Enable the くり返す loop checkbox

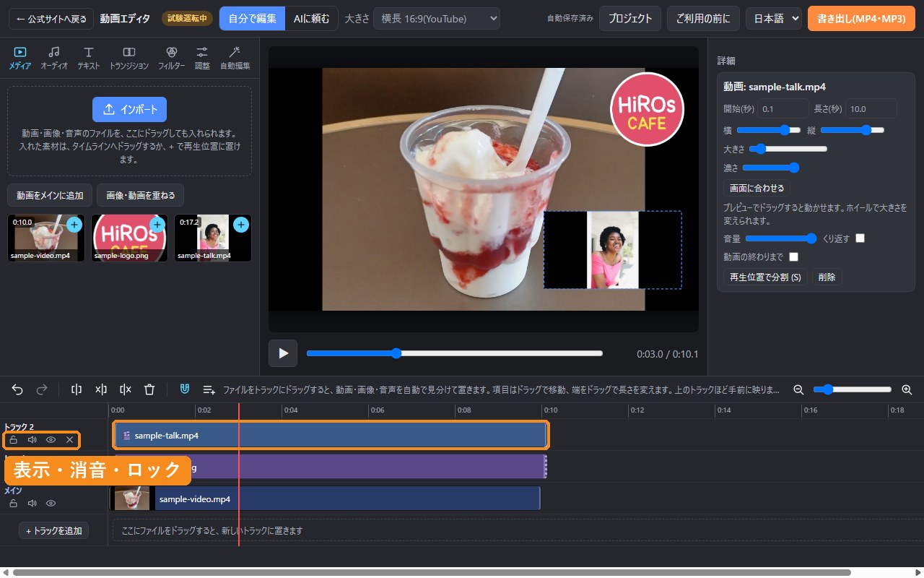click(x=860, y=238)
